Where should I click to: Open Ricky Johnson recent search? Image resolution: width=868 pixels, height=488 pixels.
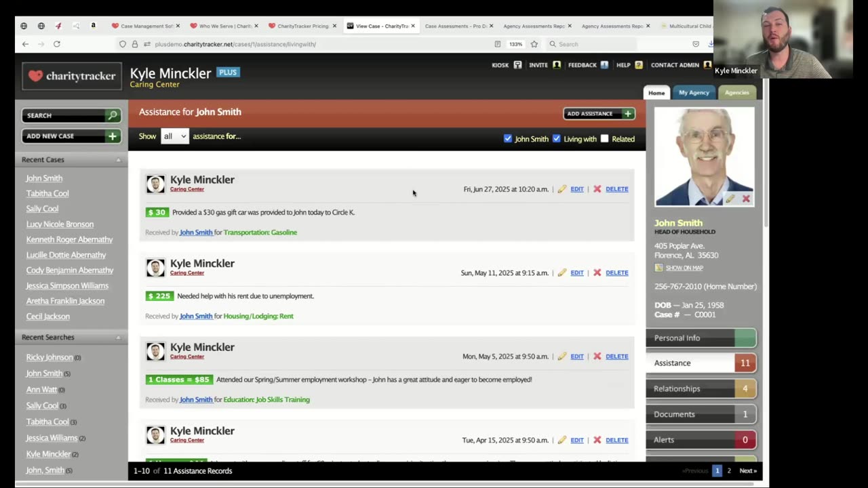tap(50, 358)
